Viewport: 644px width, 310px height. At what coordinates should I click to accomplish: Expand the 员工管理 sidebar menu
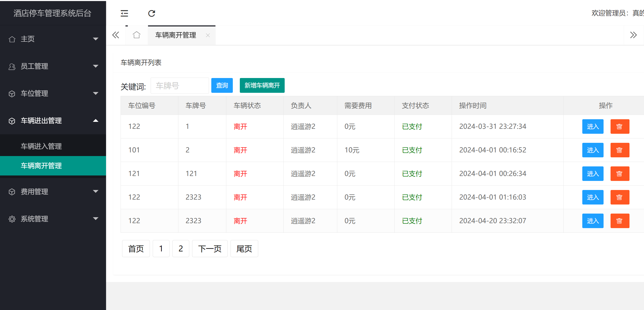53,66
